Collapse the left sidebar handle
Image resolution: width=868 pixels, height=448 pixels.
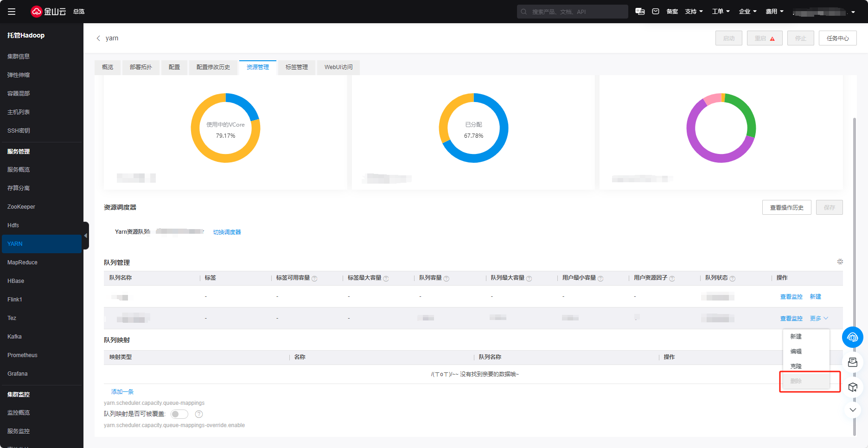(x=86, y=236)
